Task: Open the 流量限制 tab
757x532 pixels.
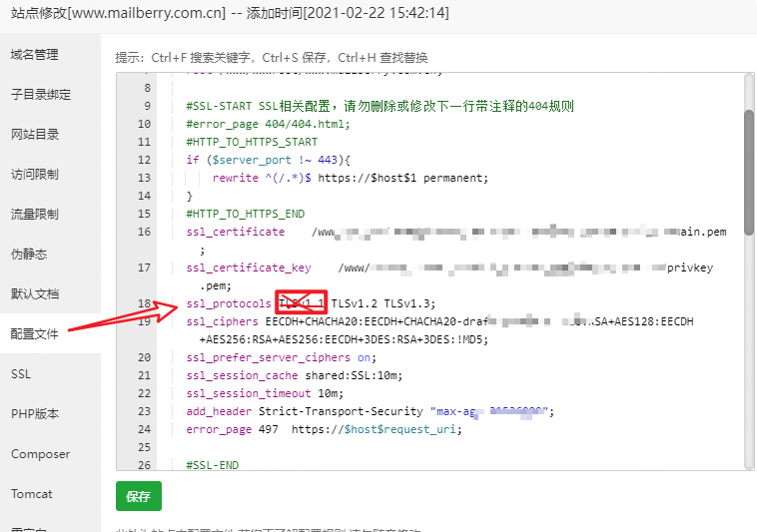Action: 35,215
